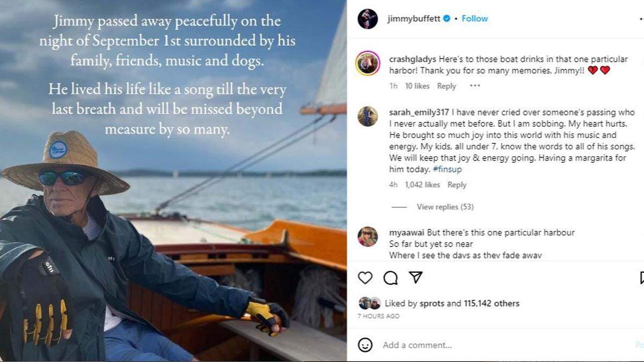Reply to crashgladys' comment
The height and width of the screenshot is (362, 644).
(447, 86)
